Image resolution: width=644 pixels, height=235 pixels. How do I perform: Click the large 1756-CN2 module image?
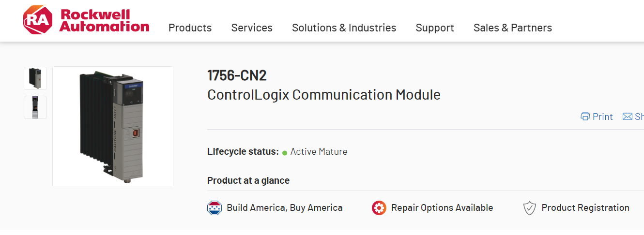click(x=113, y=127)
